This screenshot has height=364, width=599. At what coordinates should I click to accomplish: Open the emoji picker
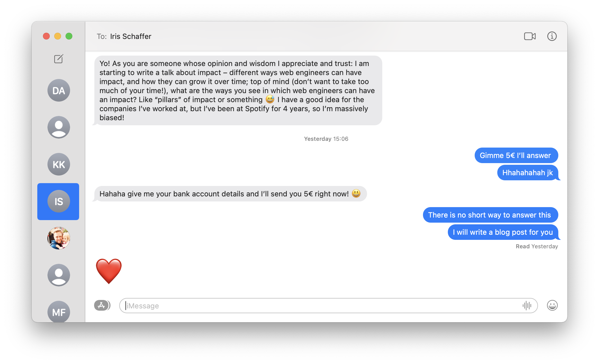552,305
